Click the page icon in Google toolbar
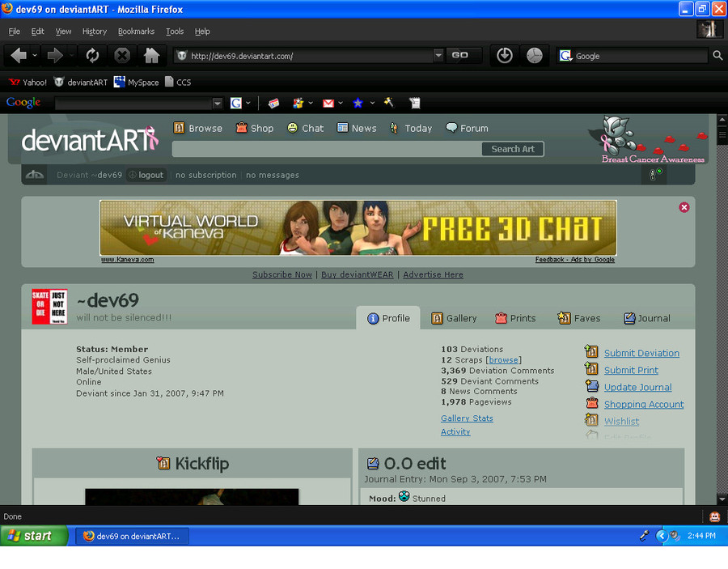Screen dimensions: 728x569 pyautogui.click(x=415, y=103)
